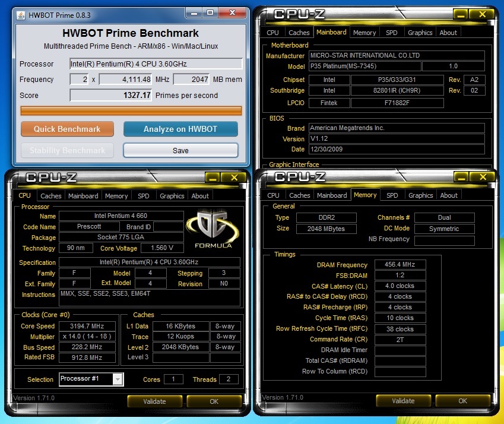Click the HWBOT Processor name field
504x424 pixels.
pos(156,64)
